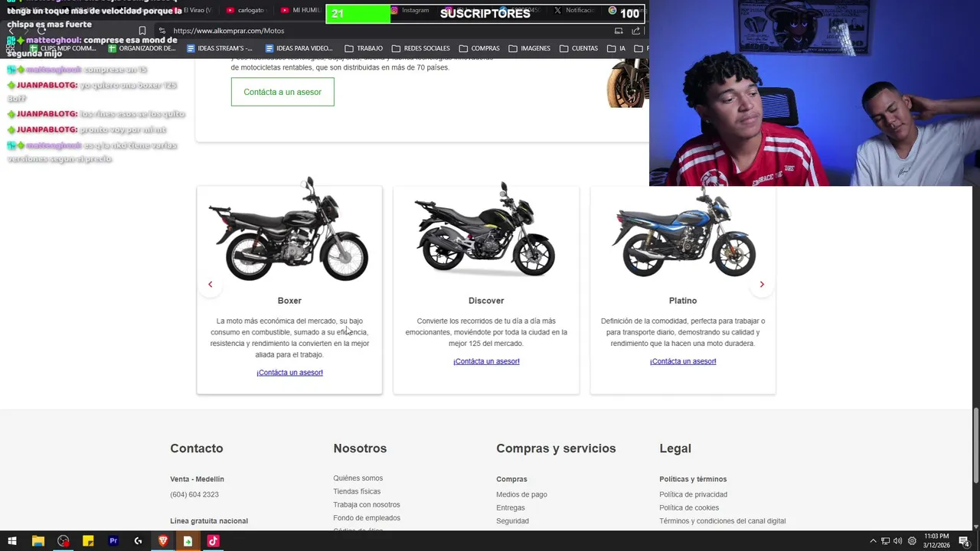This screenshot has height=551, width=980.
Task: Open the notification center icon
Action: click(964, 541)
